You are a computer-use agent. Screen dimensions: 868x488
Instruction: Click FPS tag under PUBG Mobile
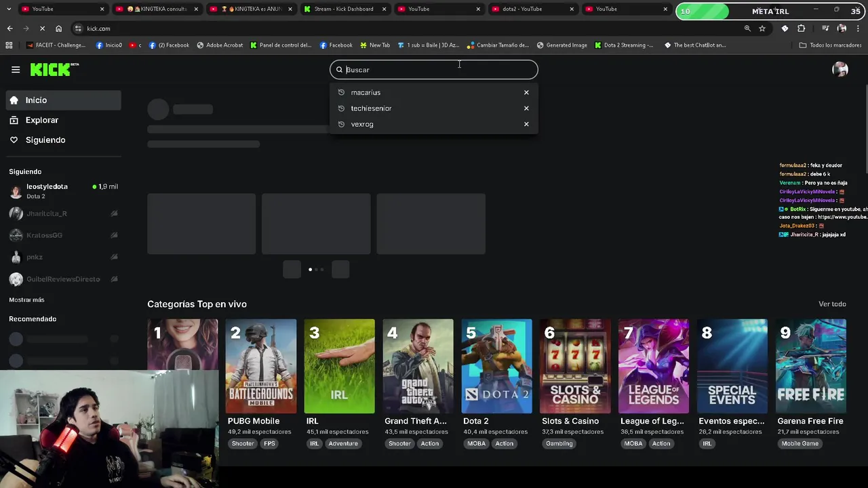pos(270,443)
